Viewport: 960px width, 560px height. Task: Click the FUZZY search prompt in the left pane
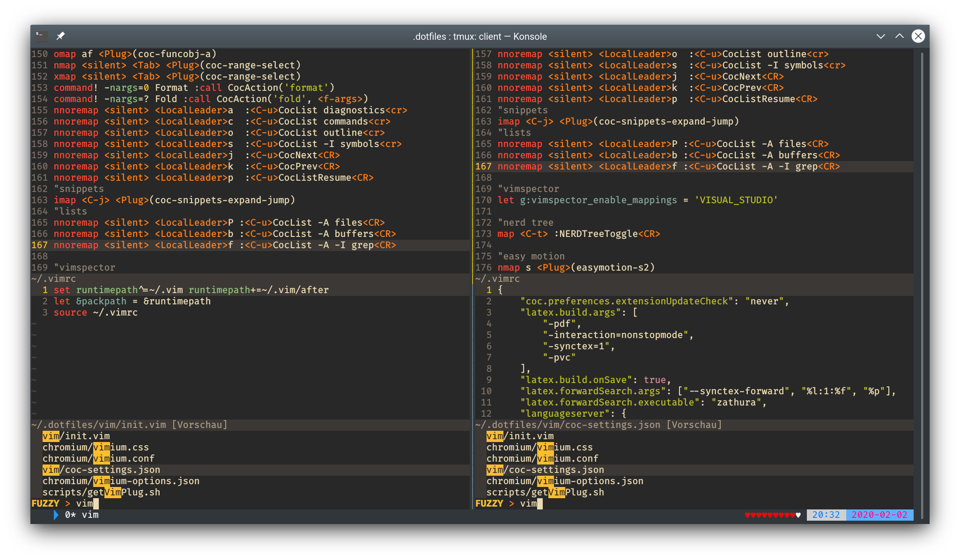[x=46, y=503]
